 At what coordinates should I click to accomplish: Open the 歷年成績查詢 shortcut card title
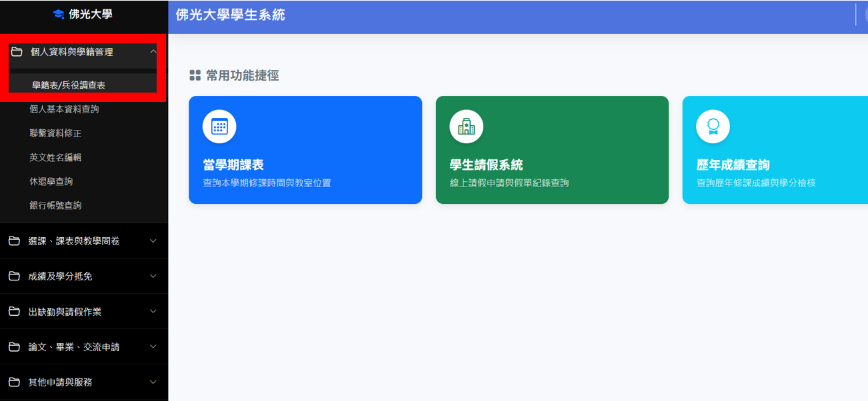coord(733,165)
